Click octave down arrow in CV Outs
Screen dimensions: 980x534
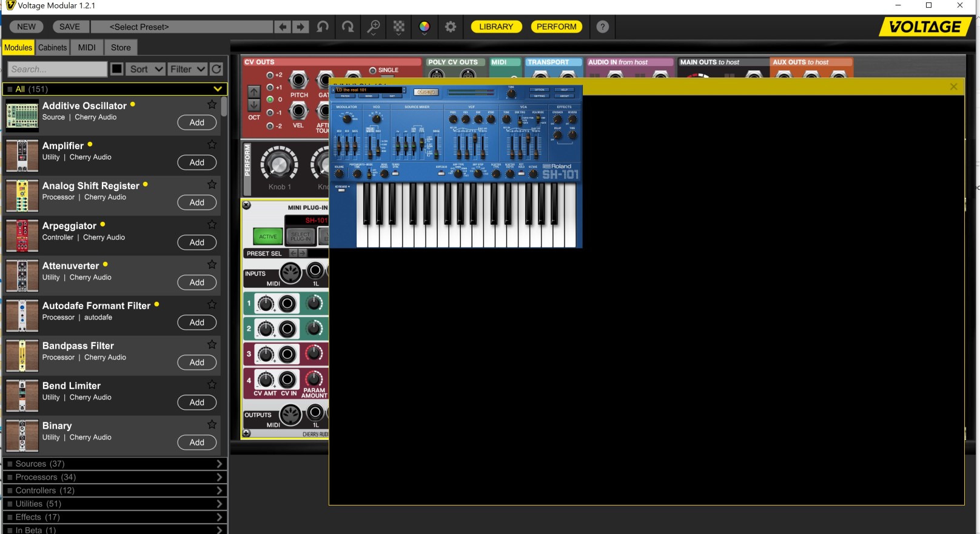(x=254, y=105)
